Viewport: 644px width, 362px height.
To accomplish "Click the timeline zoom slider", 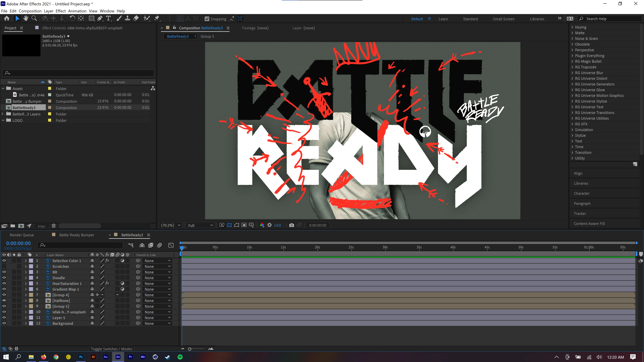I will coord(190,349).
